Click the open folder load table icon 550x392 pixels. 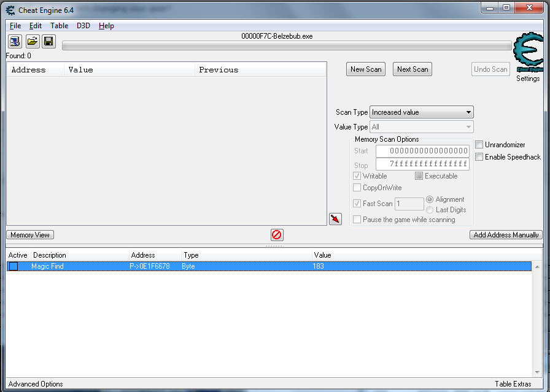tap(33, 42)
